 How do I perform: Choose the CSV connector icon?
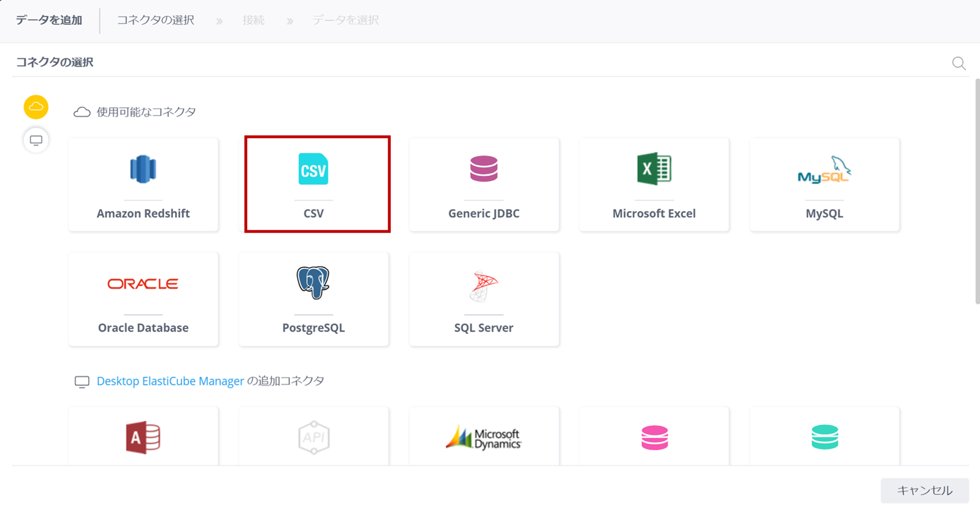click(314, 169)
